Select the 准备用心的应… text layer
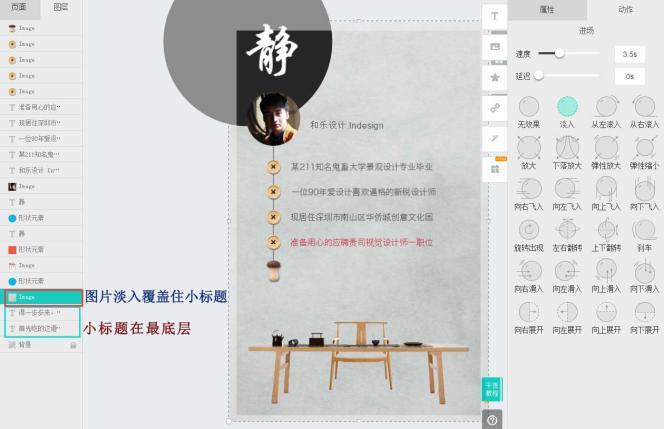The image size is (664, 429). 41,107
